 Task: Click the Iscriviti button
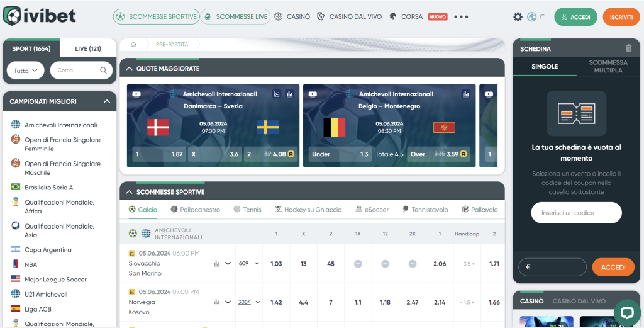[x=621, y=17]
